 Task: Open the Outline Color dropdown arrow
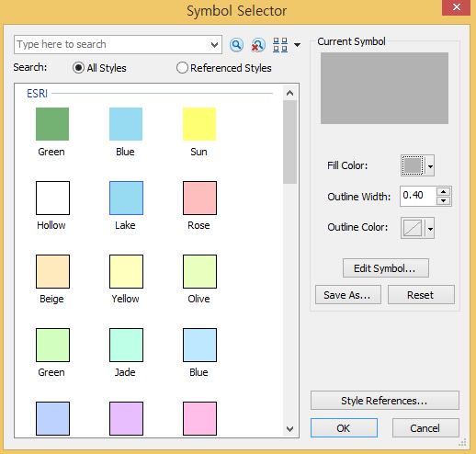click(x=430, y=229)
